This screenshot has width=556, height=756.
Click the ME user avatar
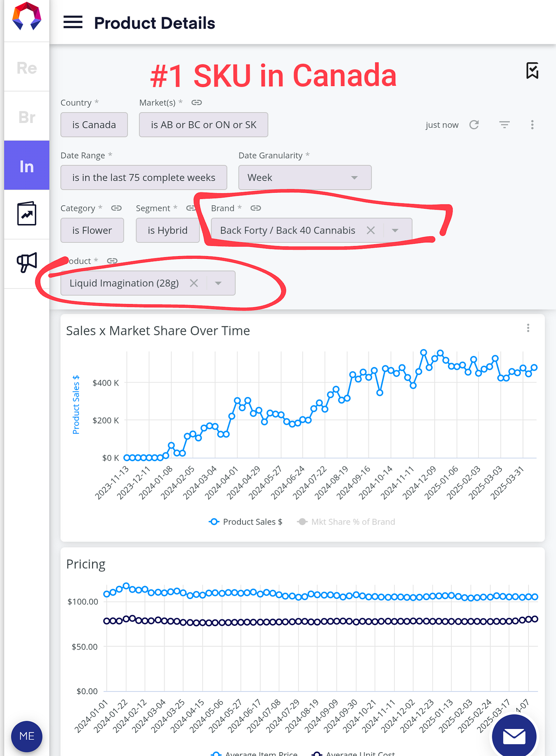point(27,736)
